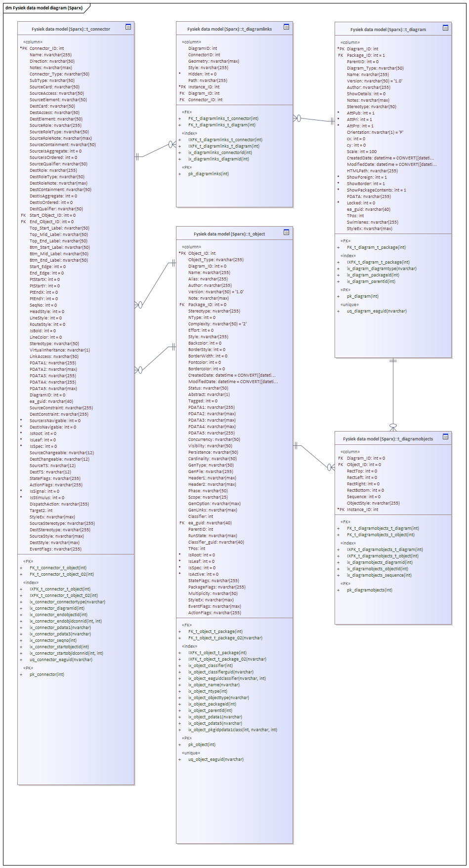Select 'End_Object_ID: int = 0' foreign key column
The image size is (469, 868).
[x=51, y=222]
